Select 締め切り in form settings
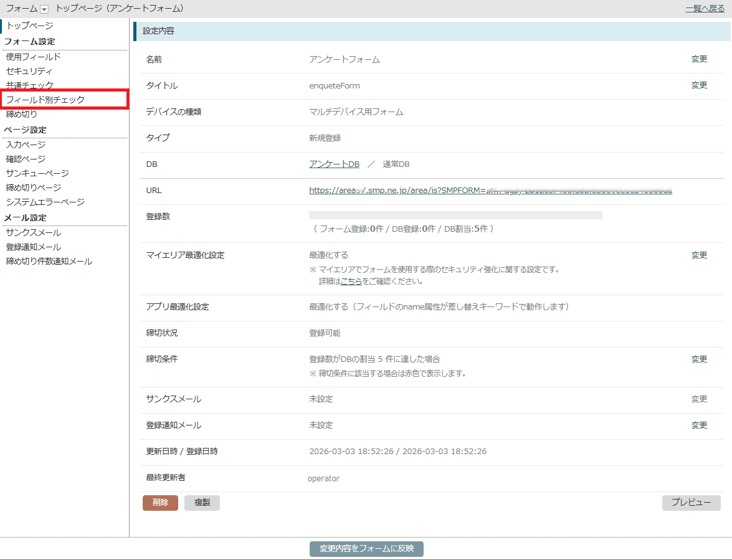This screenshot has height=560, width=732. tap(21, 114)
